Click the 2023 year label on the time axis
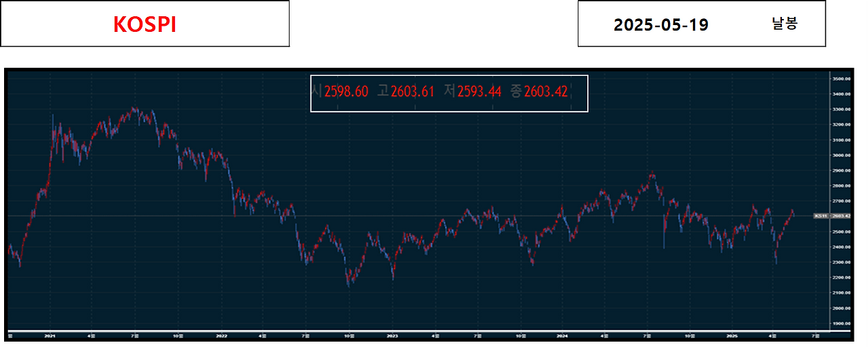The height and width of the screenshot is (347, 868). tap(391, 335)
